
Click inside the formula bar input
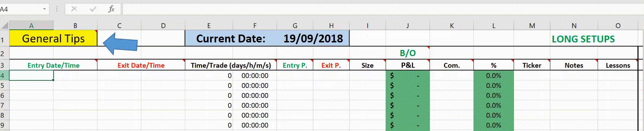tap(382, 9)
